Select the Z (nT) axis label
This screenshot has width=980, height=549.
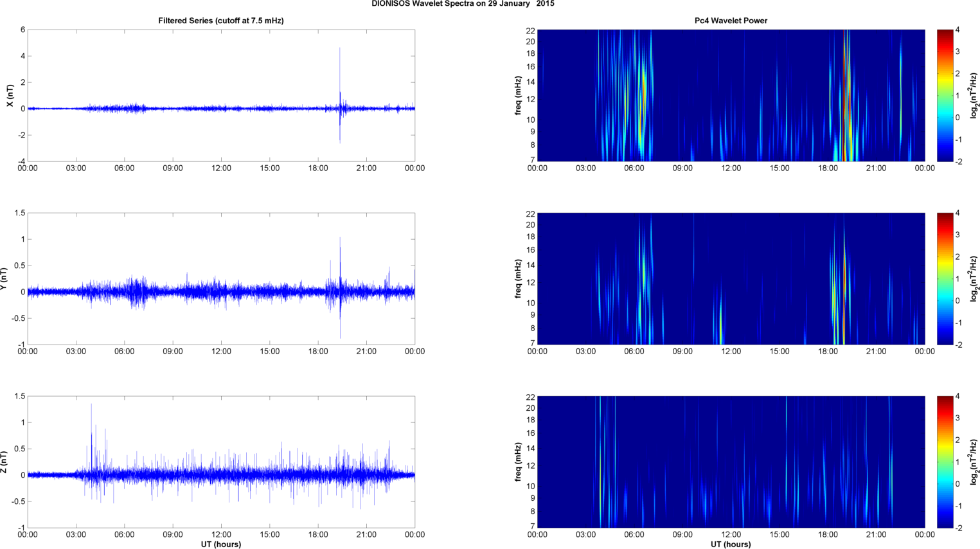(x=4, y=462)
